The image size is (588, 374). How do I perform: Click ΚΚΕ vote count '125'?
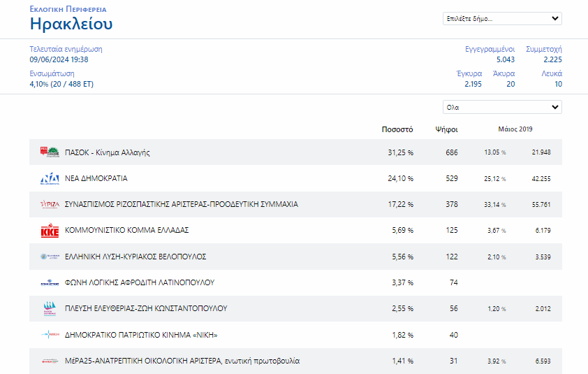pos(452,230)
